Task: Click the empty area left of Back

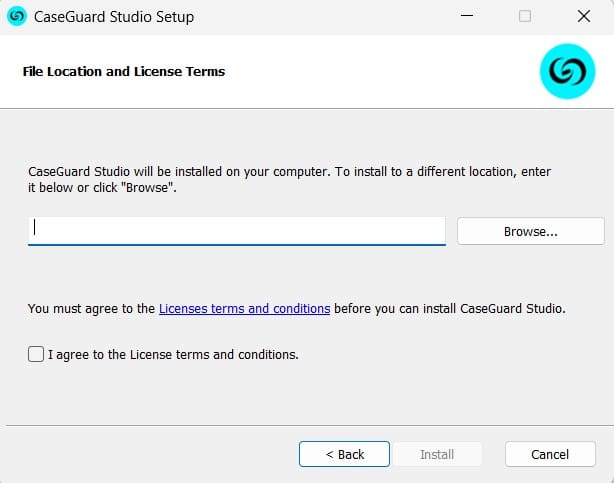Action: tap(150, 454)
